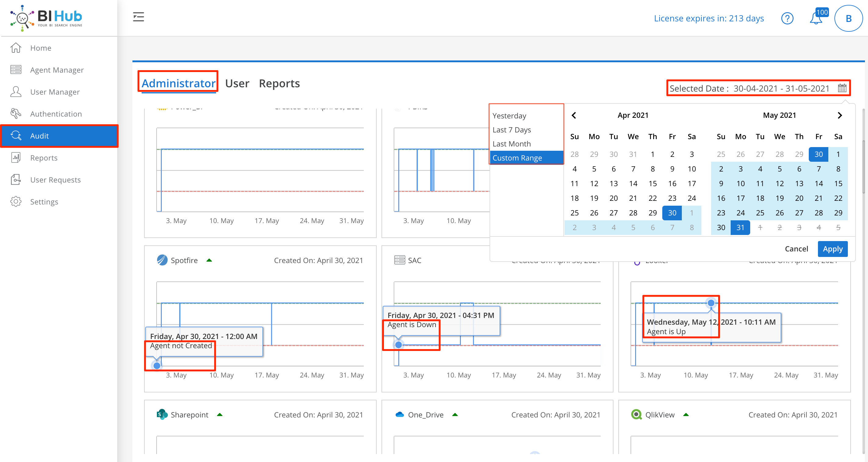Screen dimensions: 868x462
Task: Open the calendar icon beside Selected Date
Action: [x=842, y=88]
